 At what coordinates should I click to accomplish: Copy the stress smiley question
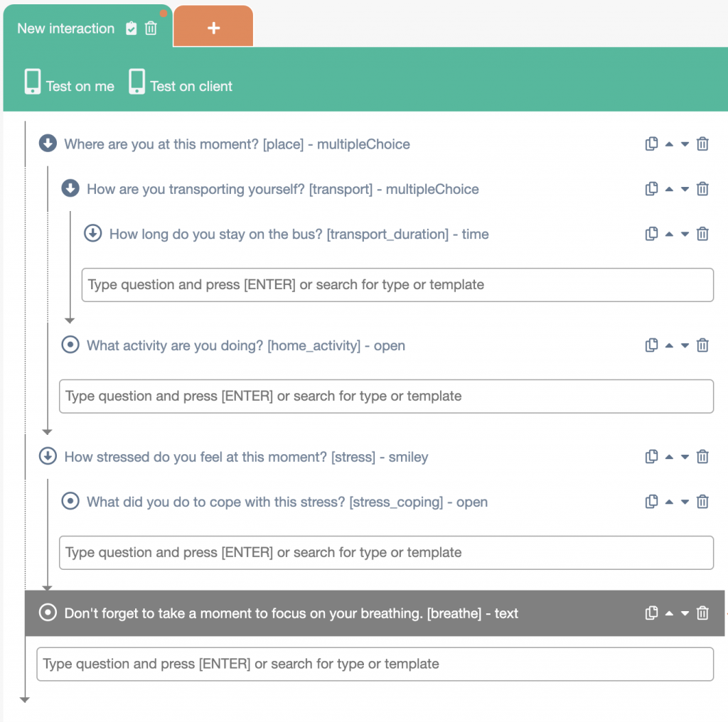[651, 457]
